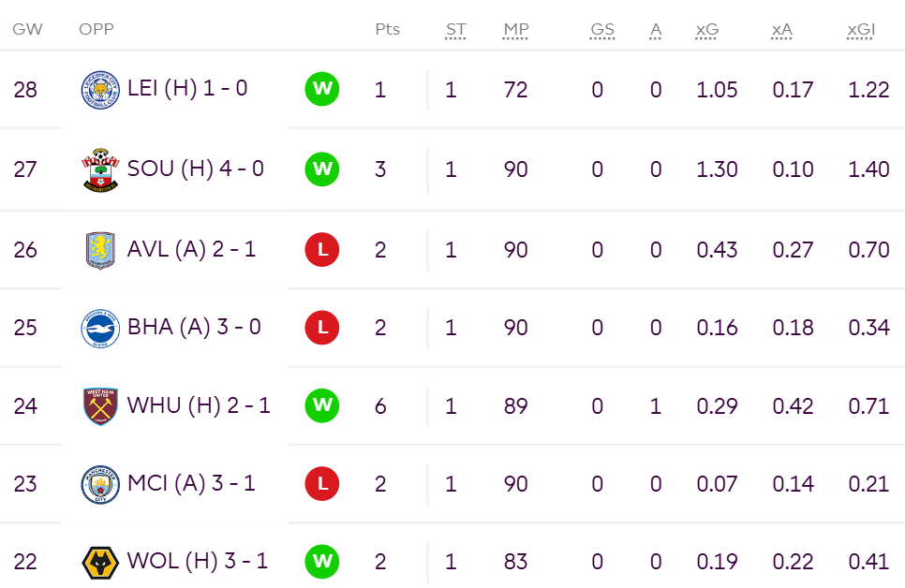The image size is (905, 588).
Task: Select the gameweek 25 BHA (A) 3 - 0 row
Action: tap(452, 328)
